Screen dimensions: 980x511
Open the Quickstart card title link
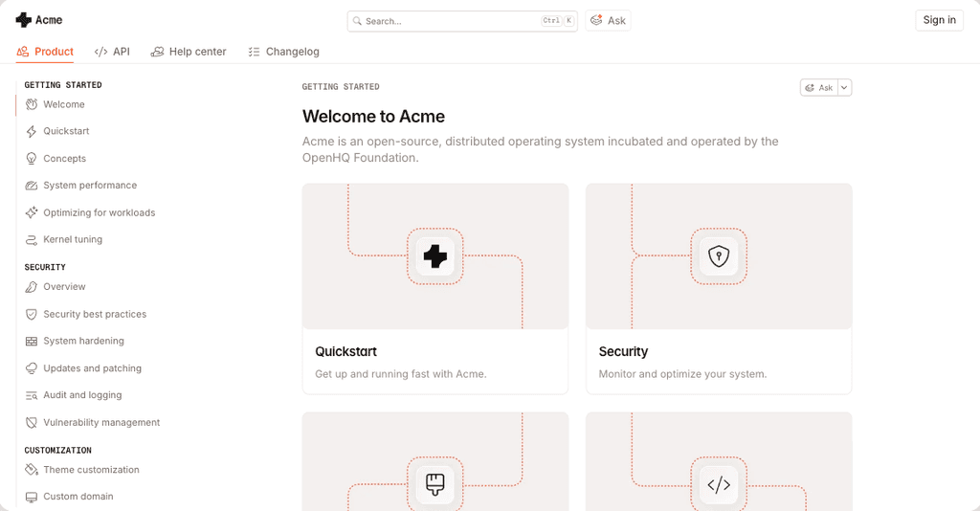[x=345, y=352]
